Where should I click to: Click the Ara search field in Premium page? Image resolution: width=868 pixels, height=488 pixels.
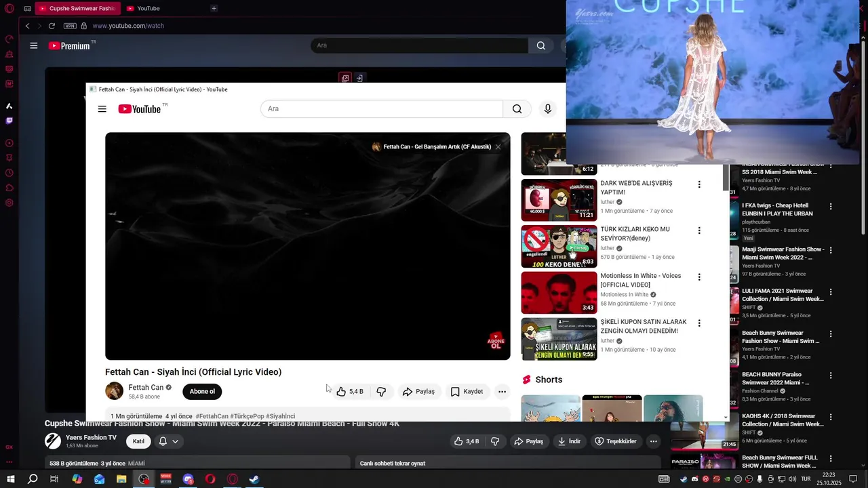[x=419, y=45]
